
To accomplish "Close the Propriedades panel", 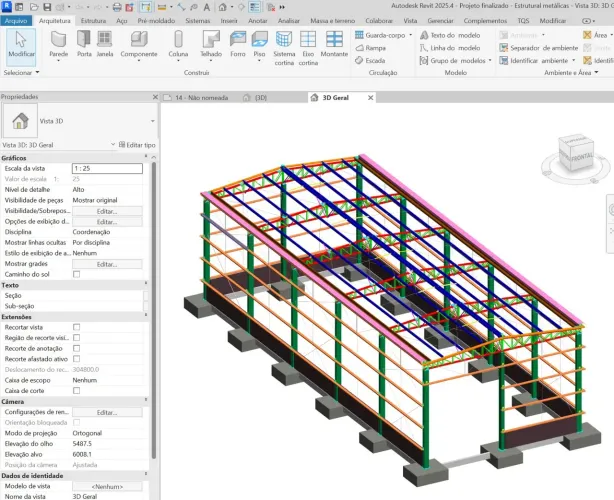I will coord(155,97).
